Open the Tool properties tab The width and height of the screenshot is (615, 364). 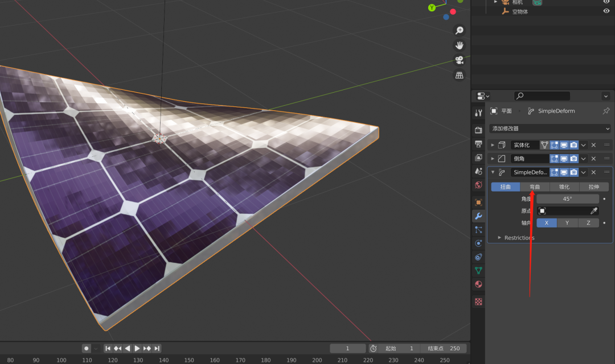[x=478, y=113]
